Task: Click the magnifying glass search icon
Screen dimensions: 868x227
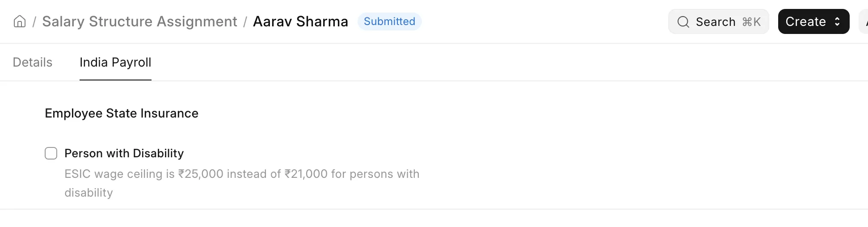Action: [683, 22]
